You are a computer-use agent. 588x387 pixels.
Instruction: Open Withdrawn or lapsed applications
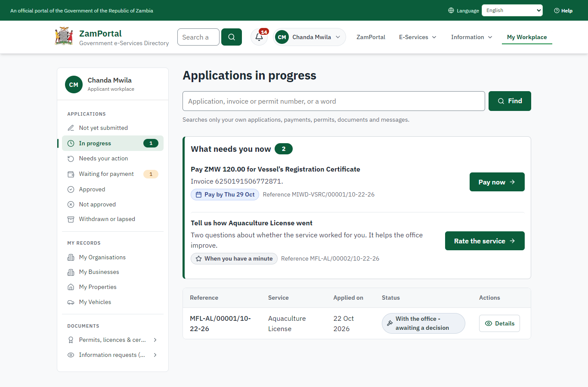(113, 219)
